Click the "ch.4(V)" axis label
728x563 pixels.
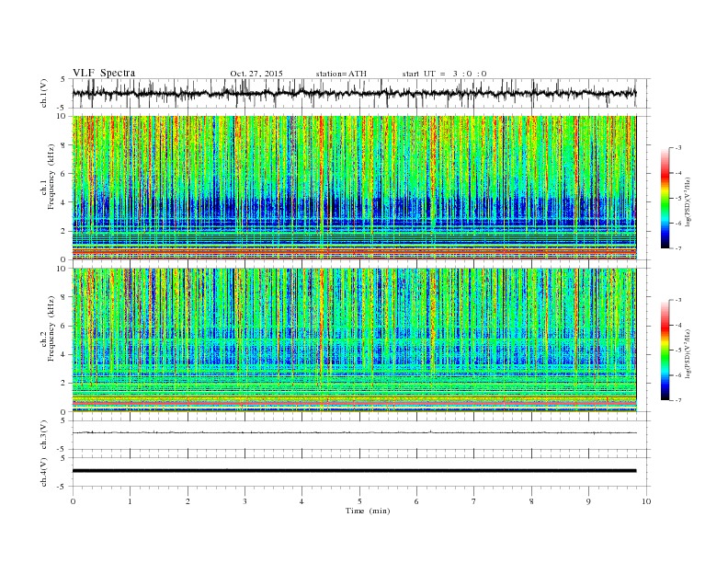click(44, 472)
